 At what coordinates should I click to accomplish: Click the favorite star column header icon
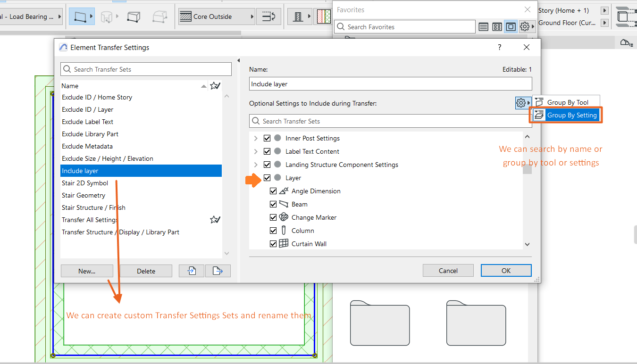(x=215, y=86)
